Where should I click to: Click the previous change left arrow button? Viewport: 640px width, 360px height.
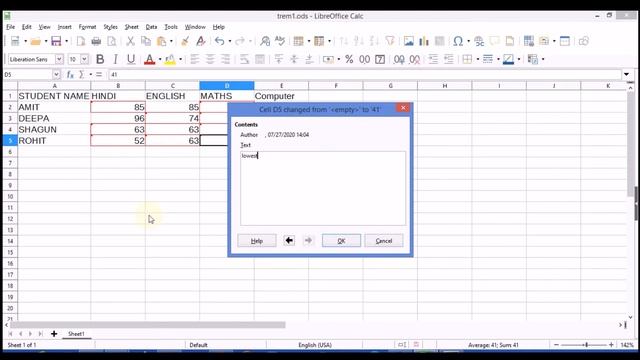tap(289, 240)
